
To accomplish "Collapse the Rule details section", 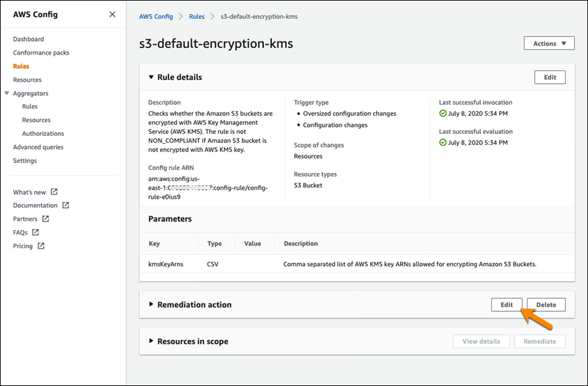I will [x=151, y=77].
